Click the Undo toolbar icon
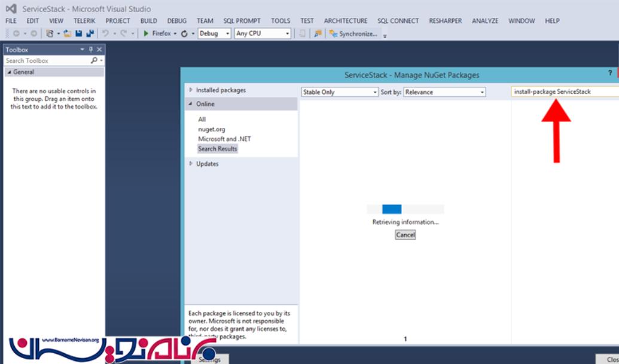The width and height of the screenshot is (619, 364). click(105, 33)
